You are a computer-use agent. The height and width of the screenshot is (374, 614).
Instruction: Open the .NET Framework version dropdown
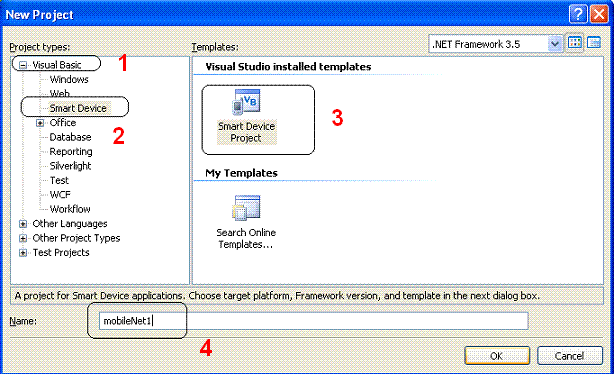(554, 44)
